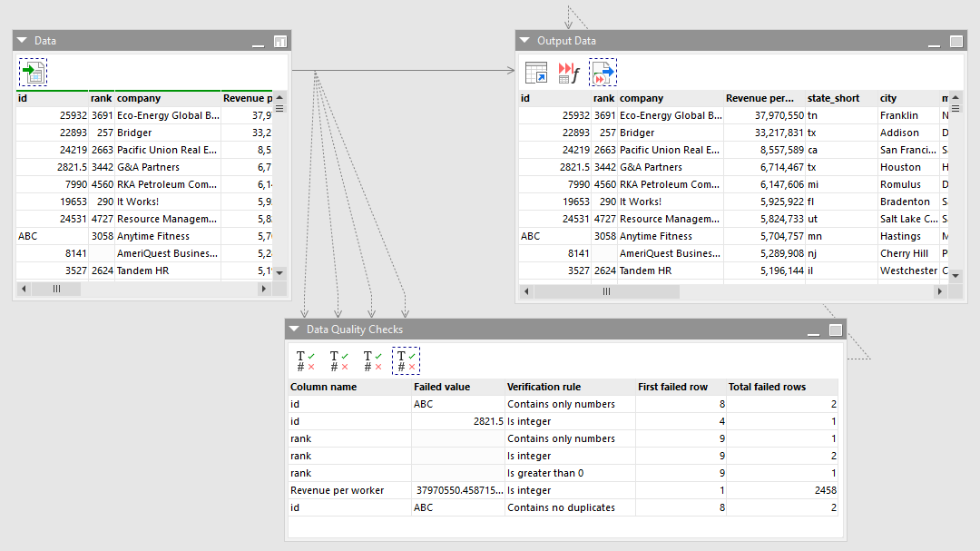Select '2458' total failed rows cell

tap(782, 490)
